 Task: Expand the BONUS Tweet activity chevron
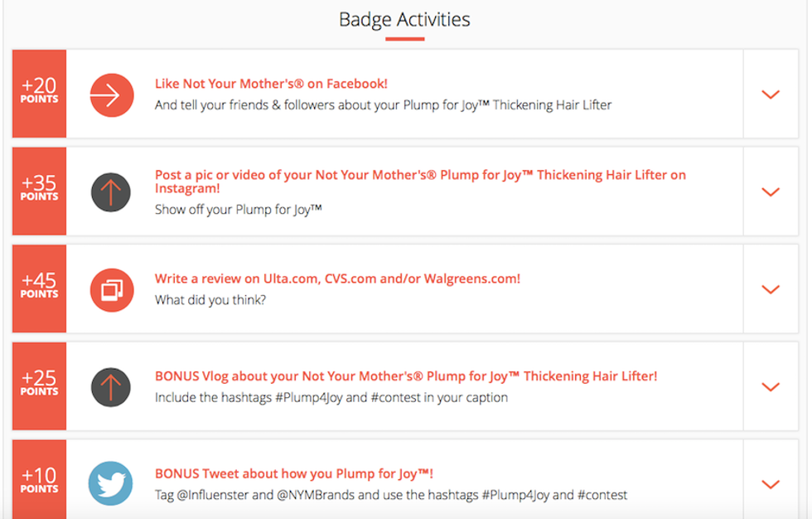[x=771, y=484]
